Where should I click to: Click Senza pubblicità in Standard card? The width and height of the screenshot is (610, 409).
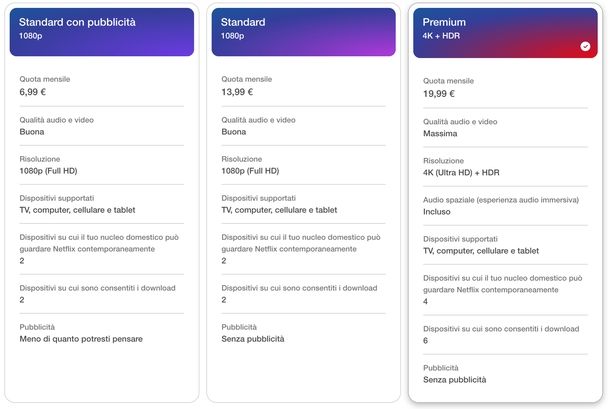click(x=252, y=339)
